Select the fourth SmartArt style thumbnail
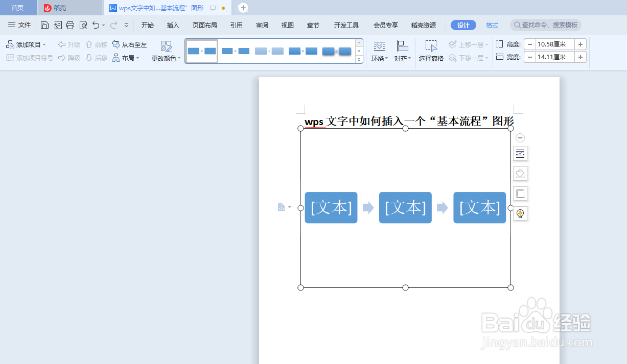 point(303,51)
